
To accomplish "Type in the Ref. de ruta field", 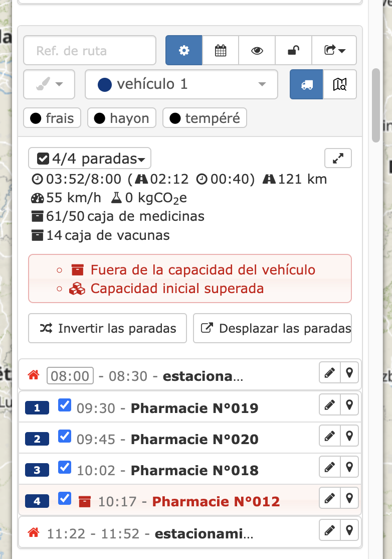I will pyautogui.click(x=90, y=50).
